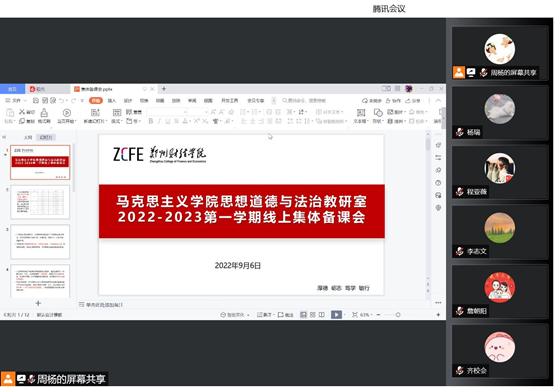Open the 插入 ribbon tab

[x=112, y=101]
